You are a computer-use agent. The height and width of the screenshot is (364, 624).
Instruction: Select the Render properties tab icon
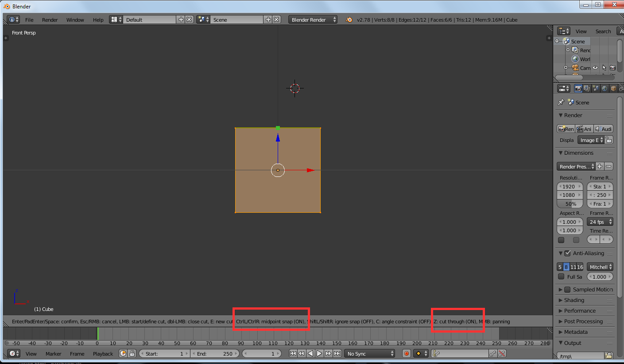(578, 88)
